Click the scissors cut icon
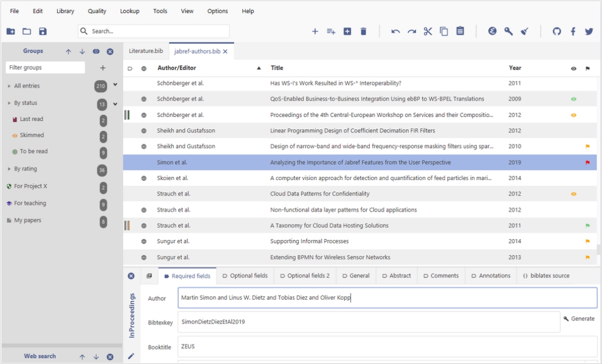 tap(428, 32)
